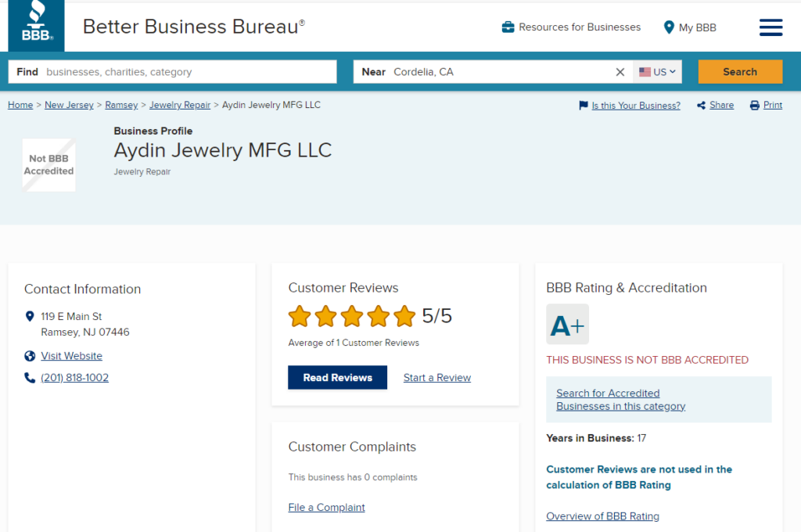Open Search for Accredited Businesses link
This screenshot has height=532, width=801.
tap(620, 400)
